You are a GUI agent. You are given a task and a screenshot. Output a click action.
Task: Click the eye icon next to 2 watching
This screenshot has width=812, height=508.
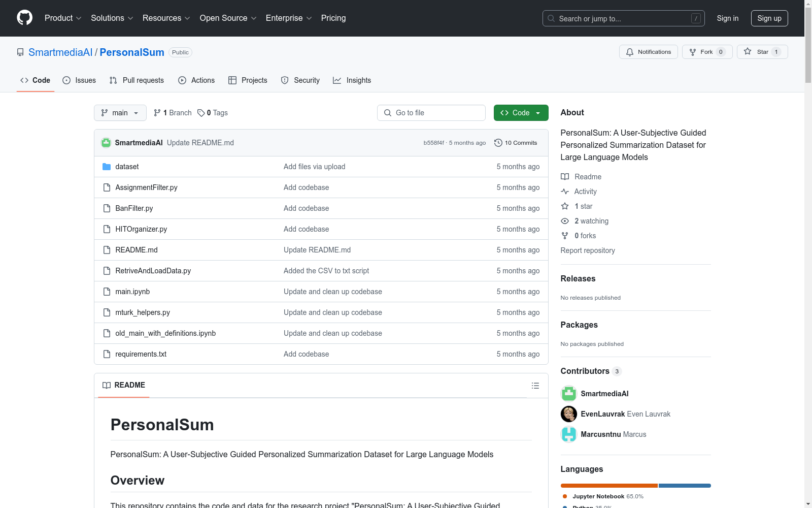point(565,221)
